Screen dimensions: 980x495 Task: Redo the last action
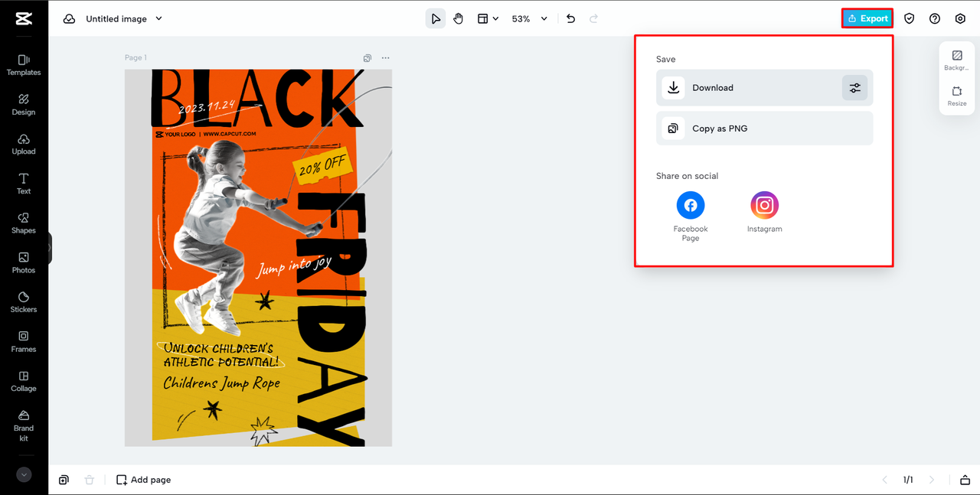coord(593,18)
